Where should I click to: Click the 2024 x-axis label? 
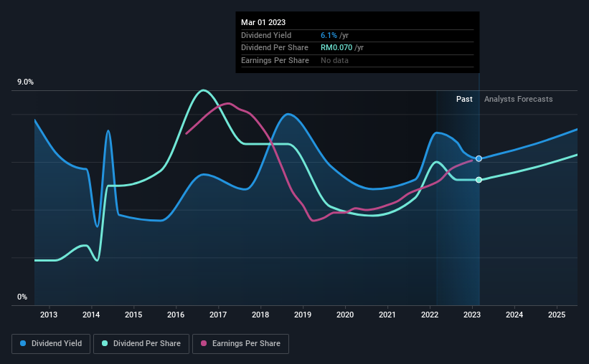pos(514,315)
